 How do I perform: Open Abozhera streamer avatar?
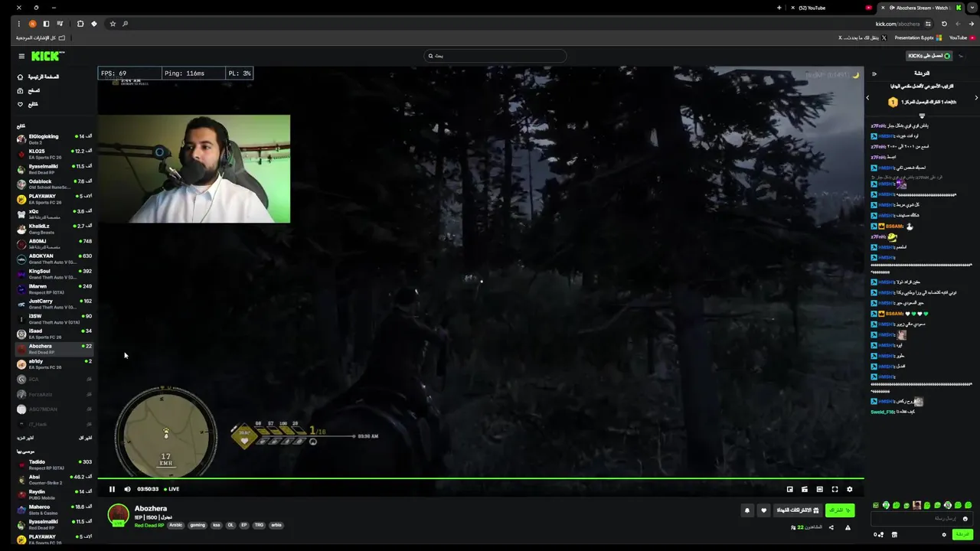[118, 514]
